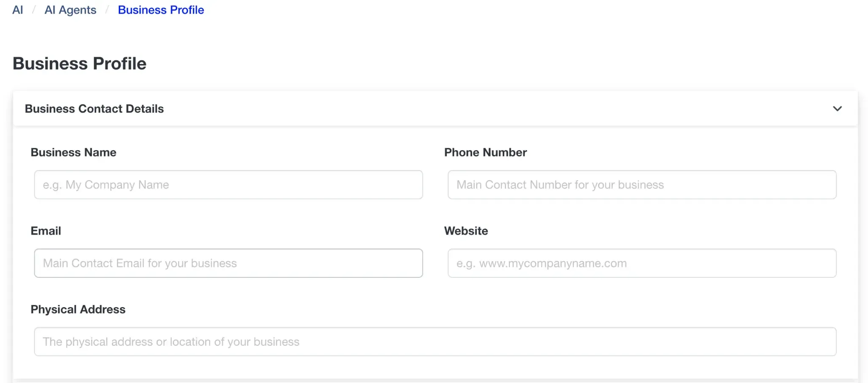Click the Business Name label
The image size is (868, 383).
73,152
